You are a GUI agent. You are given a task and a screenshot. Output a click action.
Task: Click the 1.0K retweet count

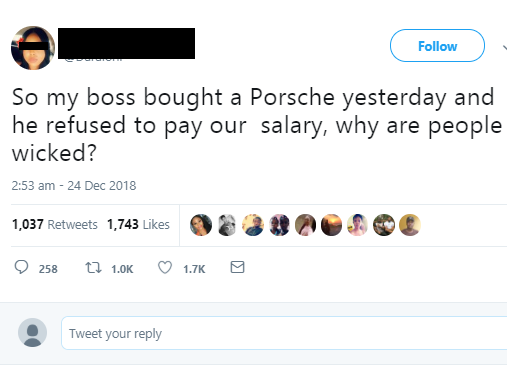click(122, 269)
